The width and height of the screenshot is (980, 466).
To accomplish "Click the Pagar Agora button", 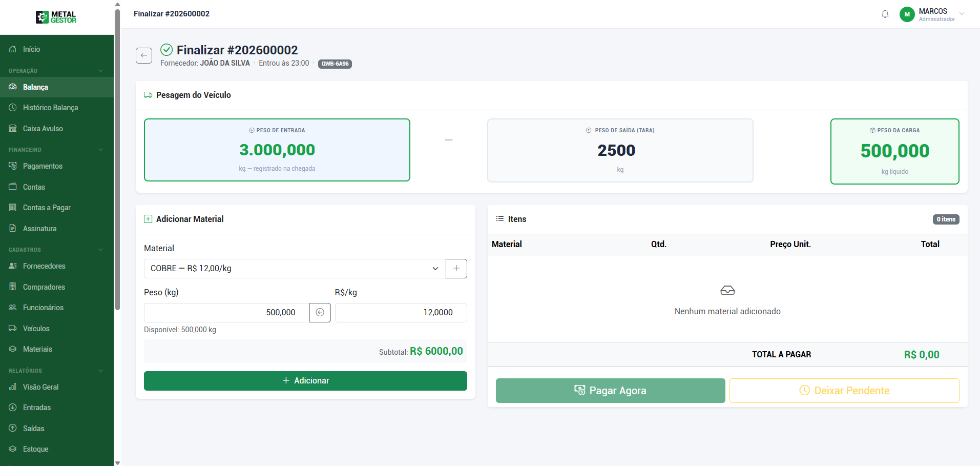I will tap(610, 391).
